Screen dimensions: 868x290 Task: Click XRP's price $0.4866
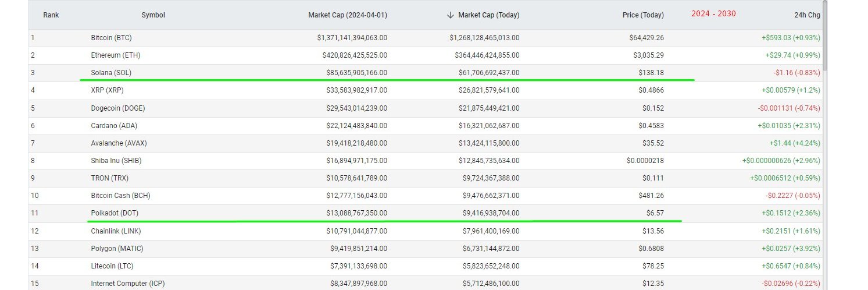pos(651,90)
